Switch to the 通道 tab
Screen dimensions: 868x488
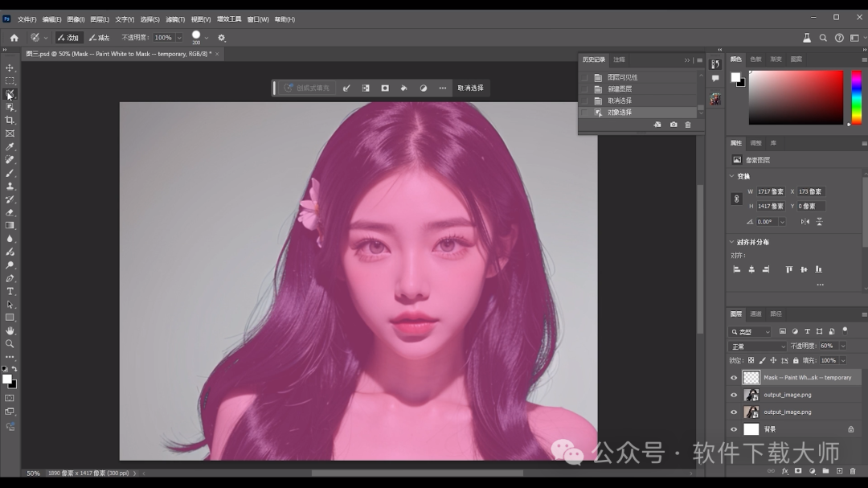click(x=755, y=314)
